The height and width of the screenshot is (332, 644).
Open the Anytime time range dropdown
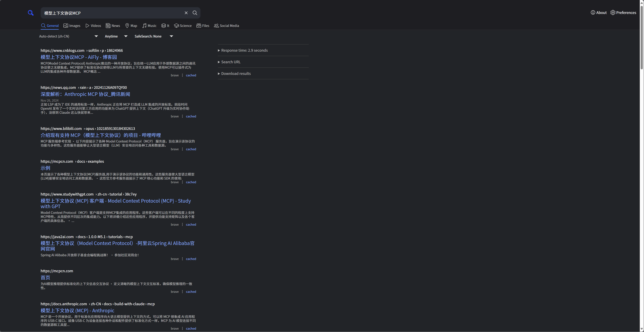point(116,36)
